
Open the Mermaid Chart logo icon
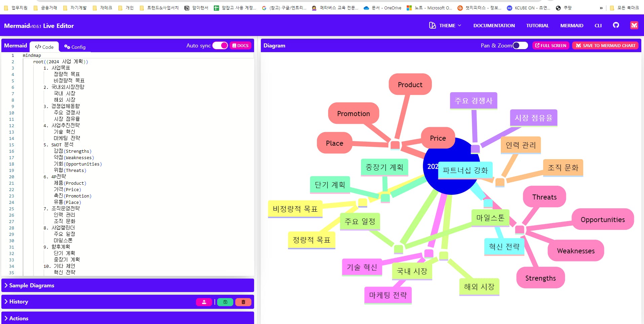coord(634,25)
